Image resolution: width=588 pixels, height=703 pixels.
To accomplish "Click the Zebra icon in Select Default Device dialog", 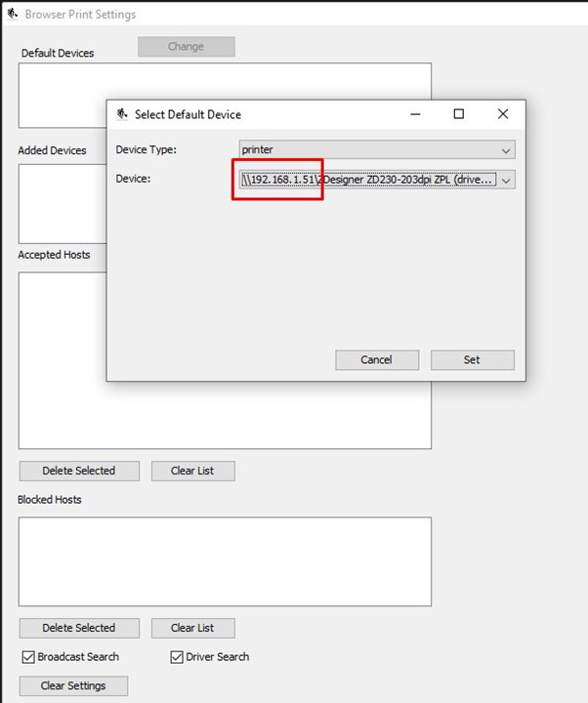I will (x=122, y=114).
